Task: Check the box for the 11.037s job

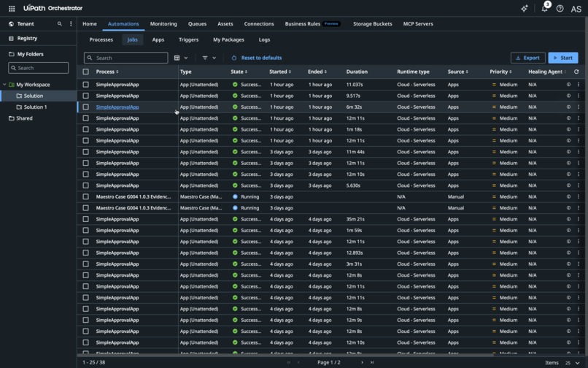Action: click(86, 85)
